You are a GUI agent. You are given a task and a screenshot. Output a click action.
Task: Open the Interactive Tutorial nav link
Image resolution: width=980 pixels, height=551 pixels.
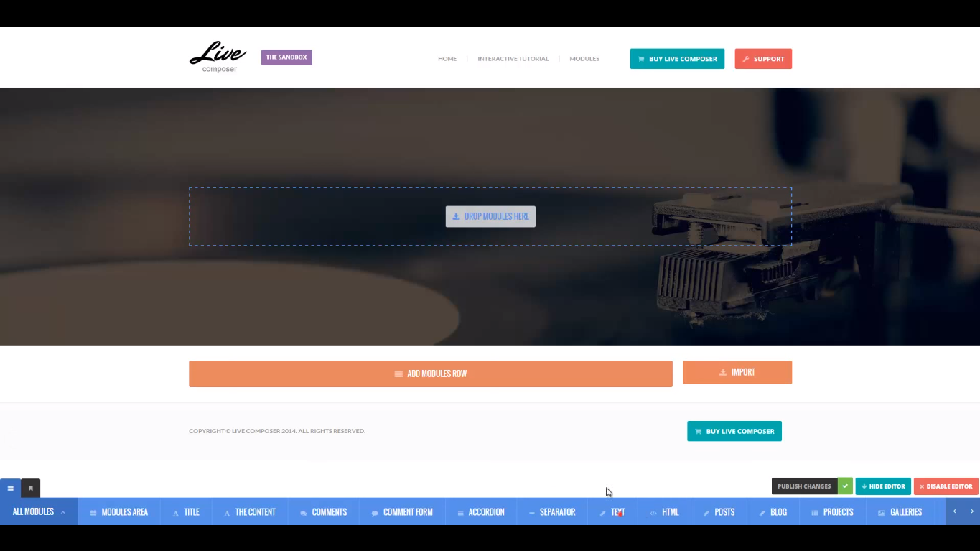[513, 59]
